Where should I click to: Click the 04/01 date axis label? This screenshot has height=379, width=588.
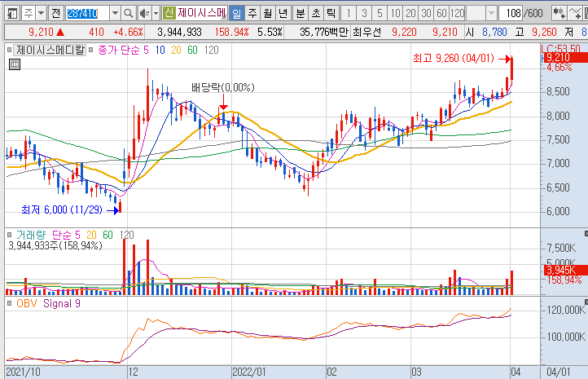pos(559,372)
